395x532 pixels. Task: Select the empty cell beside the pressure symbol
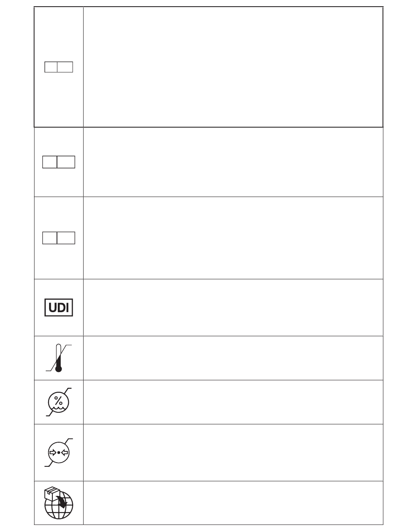click(233, 452)
